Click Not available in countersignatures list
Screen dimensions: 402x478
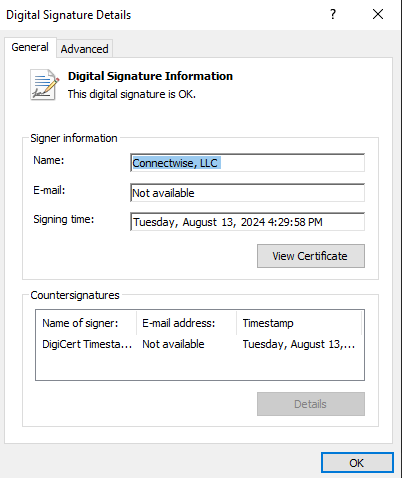pyautogui.click(x=173, y=344)
